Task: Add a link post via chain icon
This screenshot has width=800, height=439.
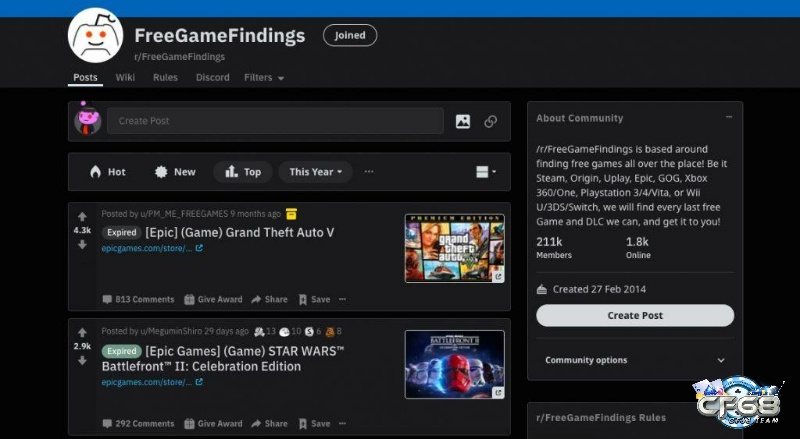Action: point(490,121)
